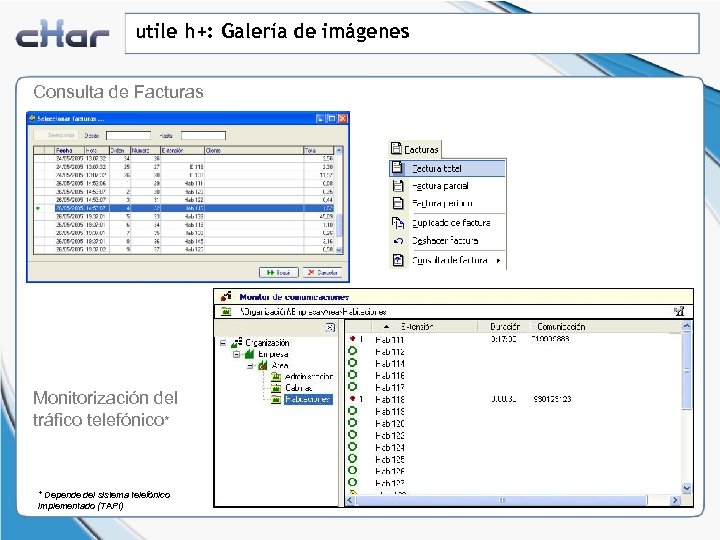Click the green-arrow confirm button in invoice dialog
The height and width of the screenshot is (540, 720).
coord(279,272)
